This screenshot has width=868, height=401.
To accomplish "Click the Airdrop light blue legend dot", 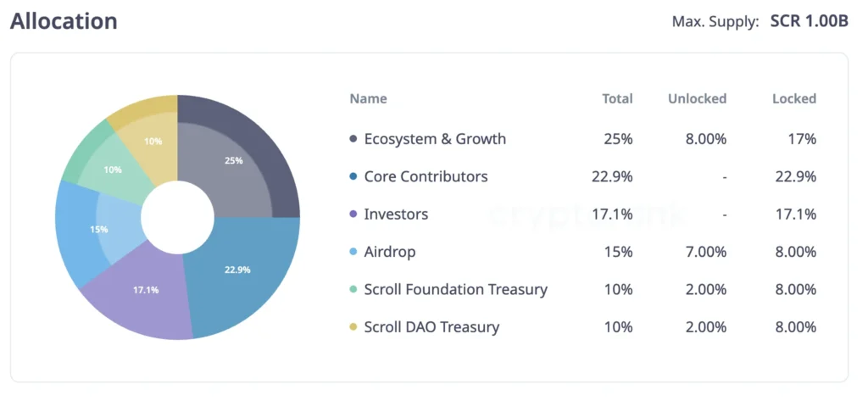I will (x=353, y=252).
